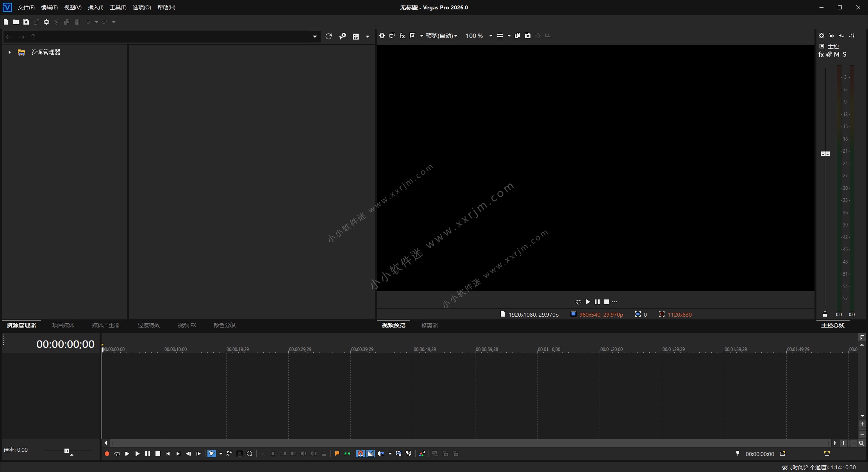Open project properties gear in top toolbar
This screenshot has width=868, height=472.
[x=46, y=22]
